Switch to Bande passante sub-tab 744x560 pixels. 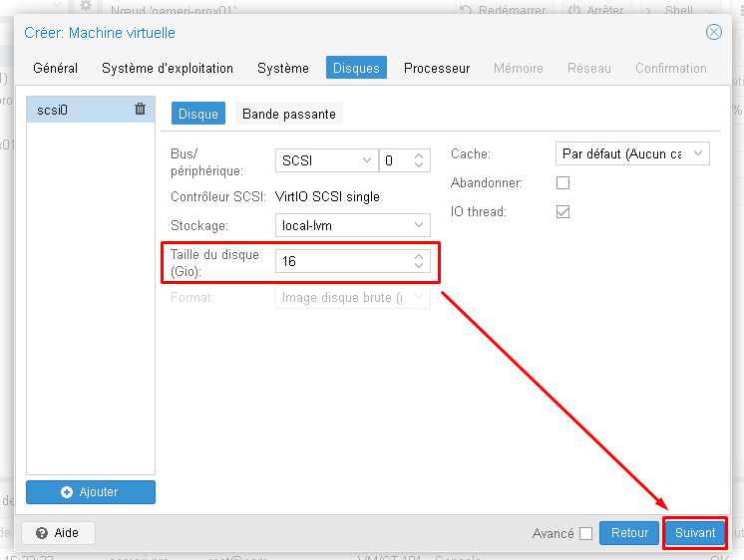(x=289, y=114)
